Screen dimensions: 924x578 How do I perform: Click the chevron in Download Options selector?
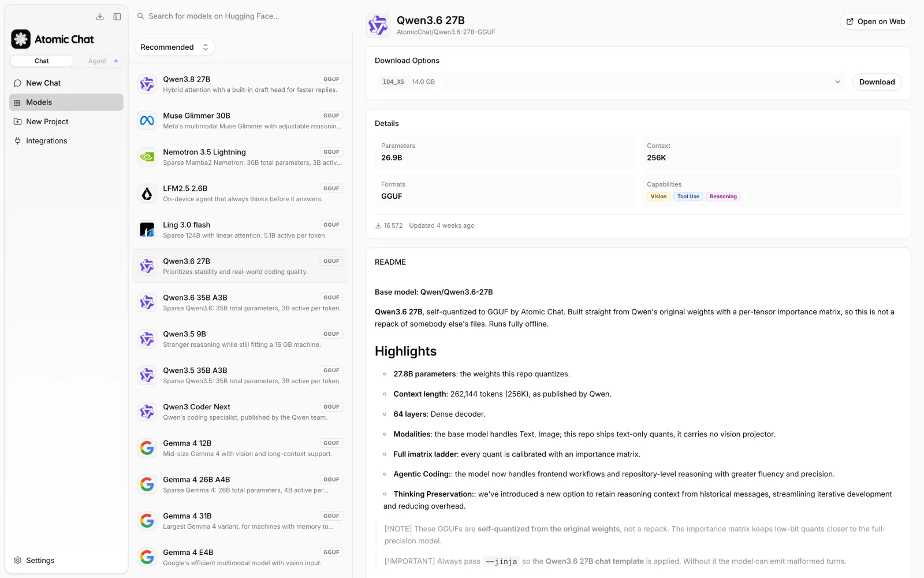(x=837, y=82)
